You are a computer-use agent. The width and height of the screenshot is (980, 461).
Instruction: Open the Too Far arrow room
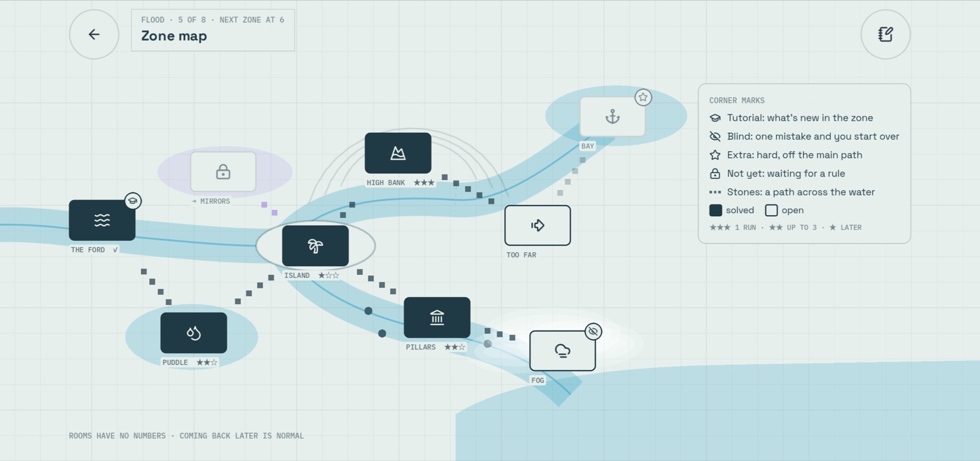[x=537, y=225]
